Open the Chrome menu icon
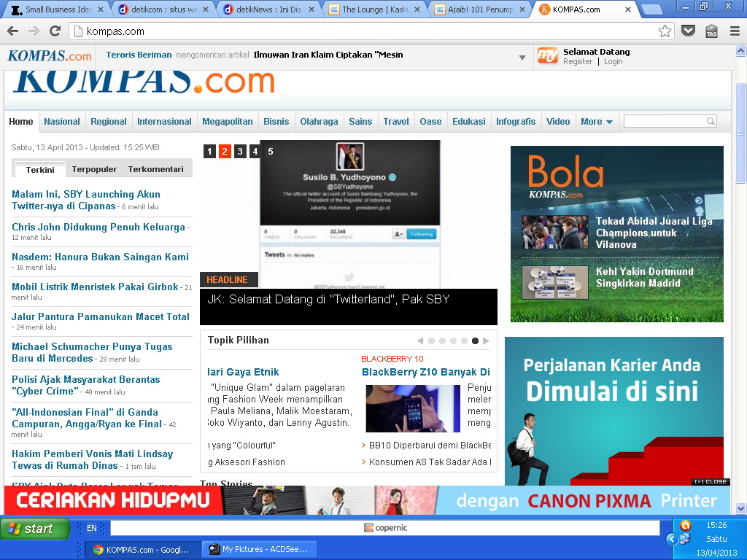The image size is (747, 560). click(735, 31)
